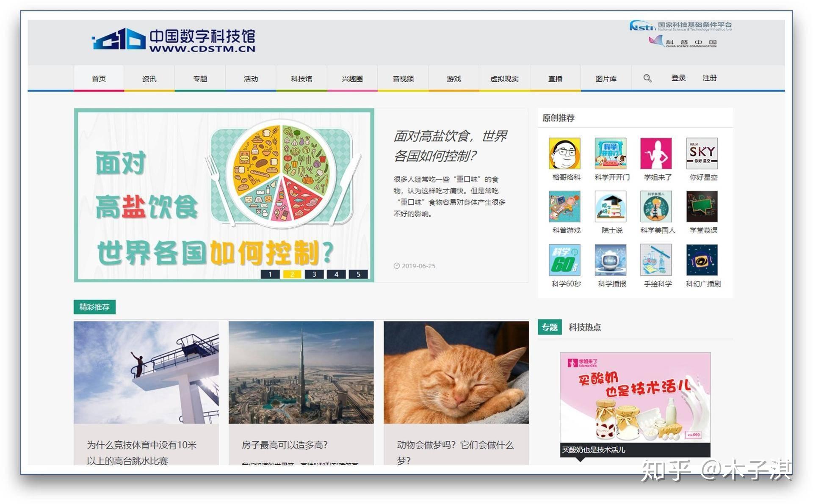Open the 资讯 navigation tab
Image resolution: width=813 pixels, height=504 pixels.
pyautogui.click(x=149, y=79)
